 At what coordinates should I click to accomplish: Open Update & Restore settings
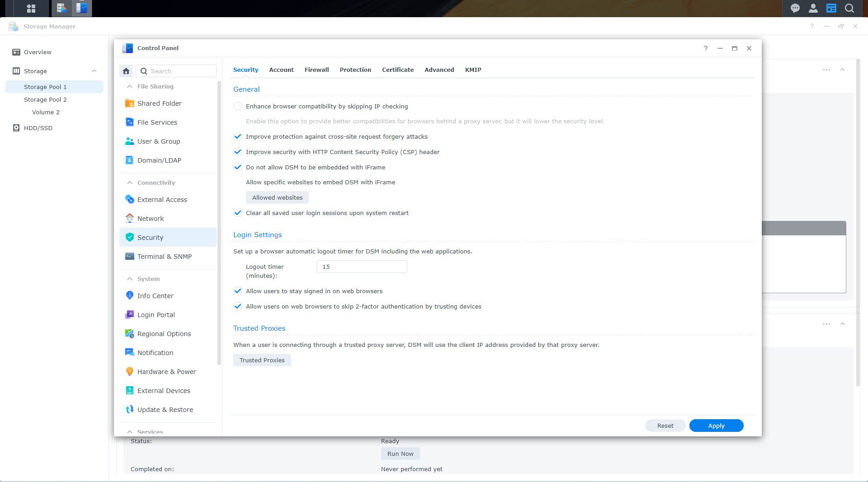pyautogui.click(x=168, y=410)
